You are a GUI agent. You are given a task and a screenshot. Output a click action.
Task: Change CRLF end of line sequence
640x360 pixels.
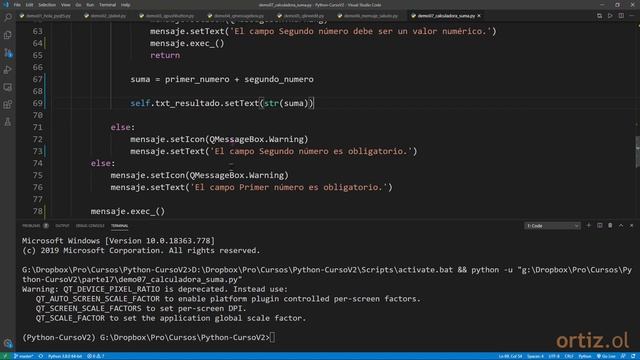pos(569,356)
